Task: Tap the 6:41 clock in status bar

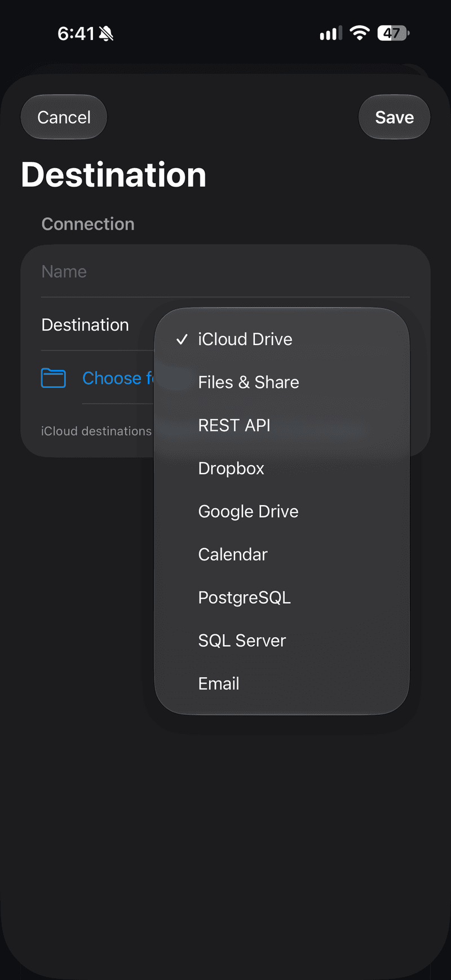Action: [x=76, y=34]
